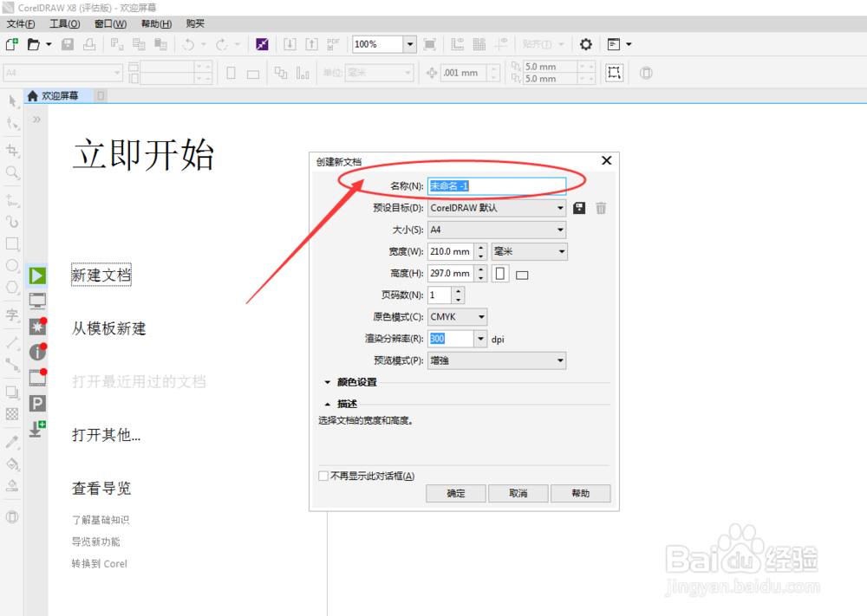Click the Redo arrow icon
Image resolution: width=867 pixels, height=616 pixels.
222,44
